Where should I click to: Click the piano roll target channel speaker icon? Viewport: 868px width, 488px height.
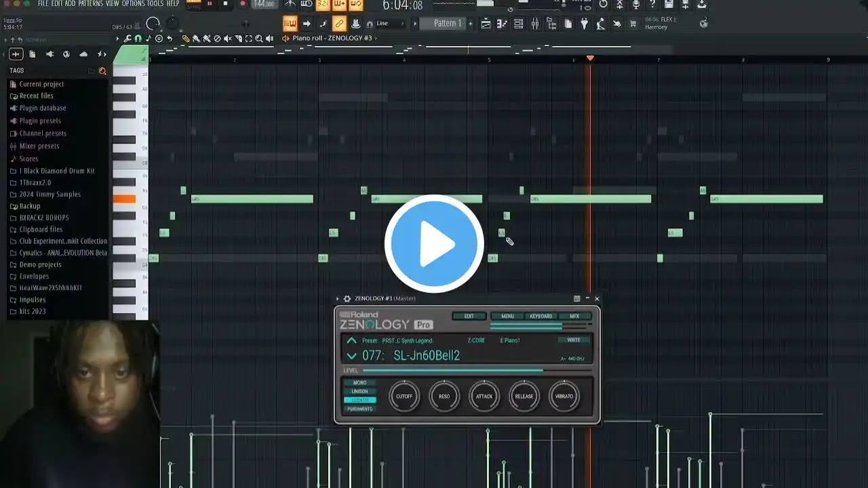(285, 39)
